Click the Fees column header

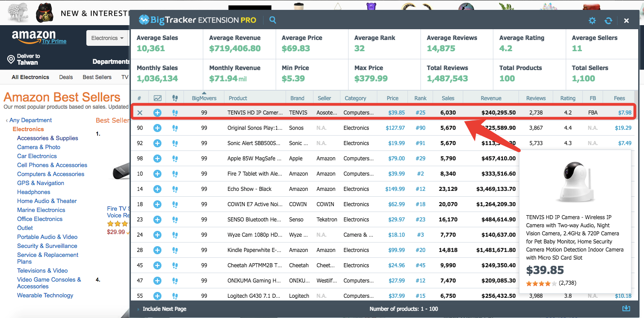point(619,98)
